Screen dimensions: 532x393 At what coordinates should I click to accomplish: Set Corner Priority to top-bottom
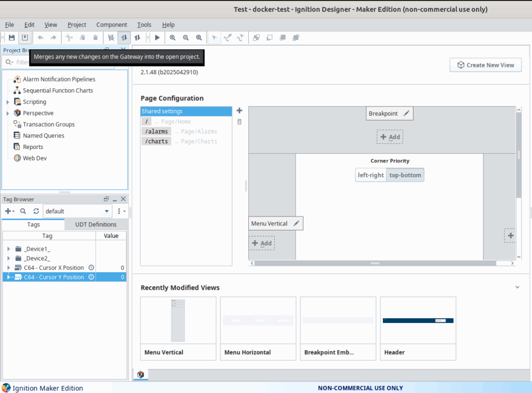(405, 175)
